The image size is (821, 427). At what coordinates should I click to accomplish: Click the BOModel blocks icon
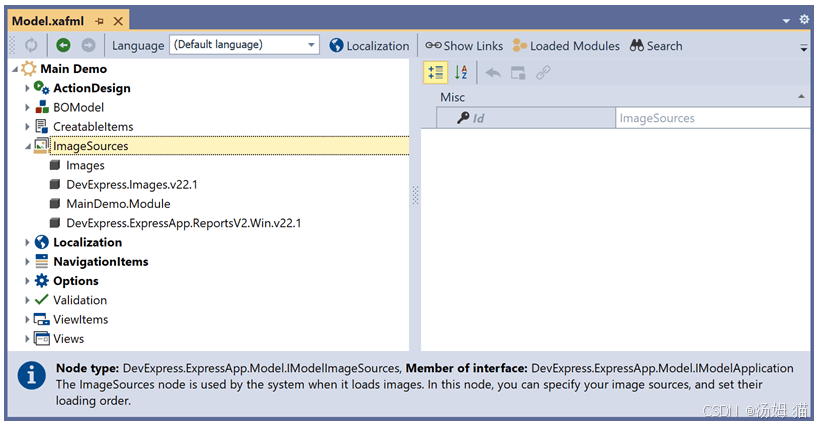(x=42, y=107)
